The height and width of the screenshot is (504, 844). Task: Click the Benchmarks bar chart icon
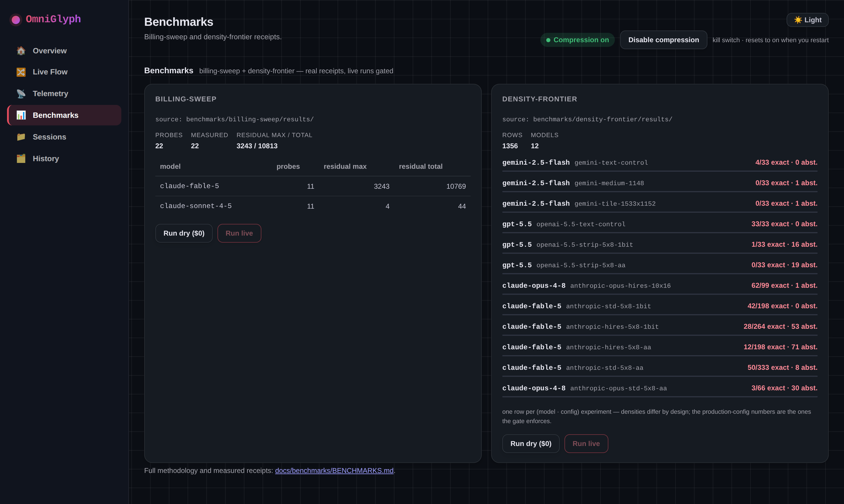tap(21, 115)
